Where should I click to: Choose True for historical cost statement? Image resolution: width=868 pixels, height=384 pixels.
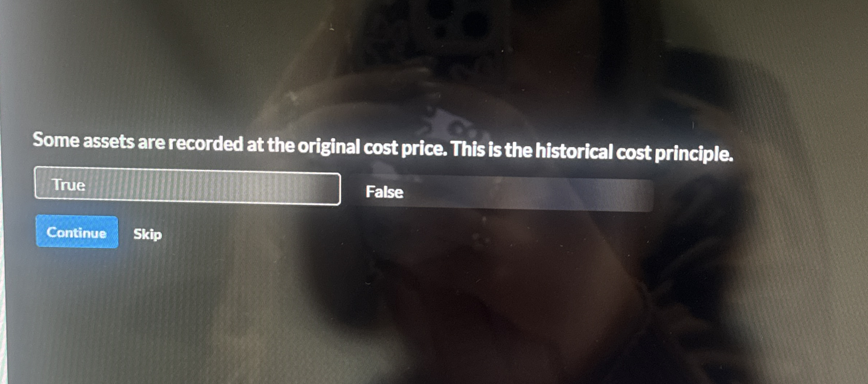coord(187,186)
